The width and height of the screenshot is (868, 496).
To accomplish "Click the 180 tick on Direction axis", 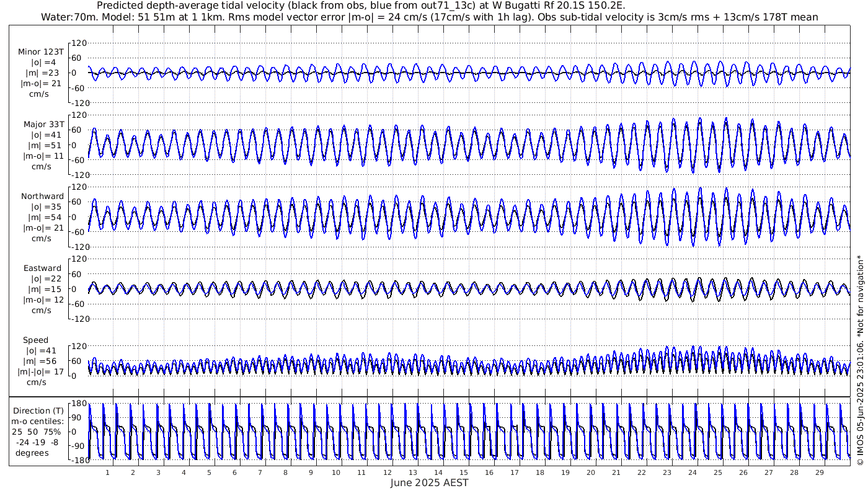I will coord(79,404).
